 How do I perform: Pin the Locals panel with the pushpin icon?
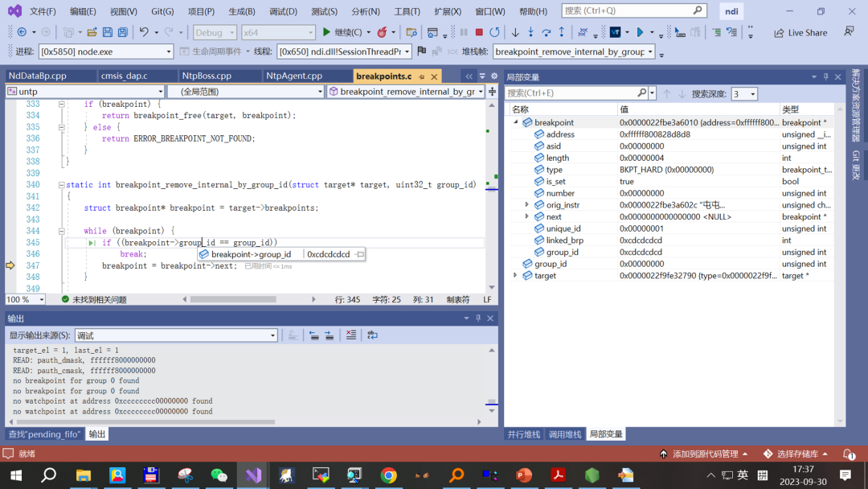826,77
